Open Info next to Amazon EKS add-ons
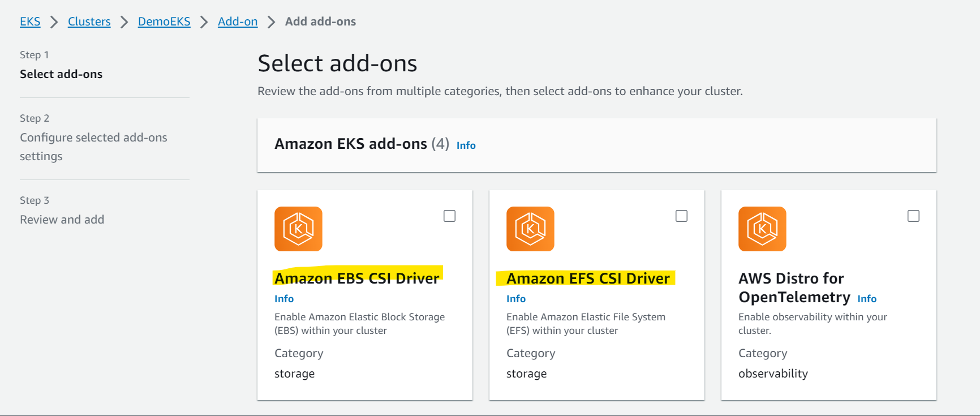Viewport: 980px width, 416px height. pyautogui.click(x=466, y=145)
